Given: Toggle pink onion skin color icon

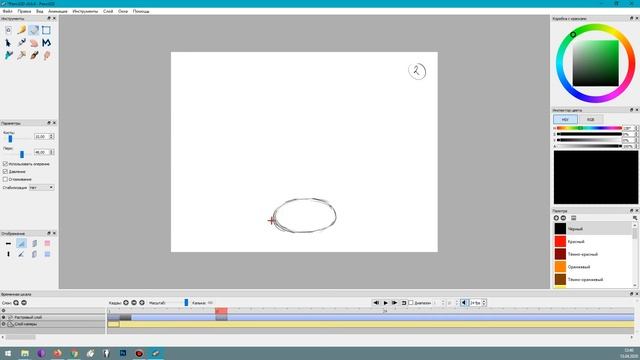Looking at the screenshot, I should tap(47, 244).
